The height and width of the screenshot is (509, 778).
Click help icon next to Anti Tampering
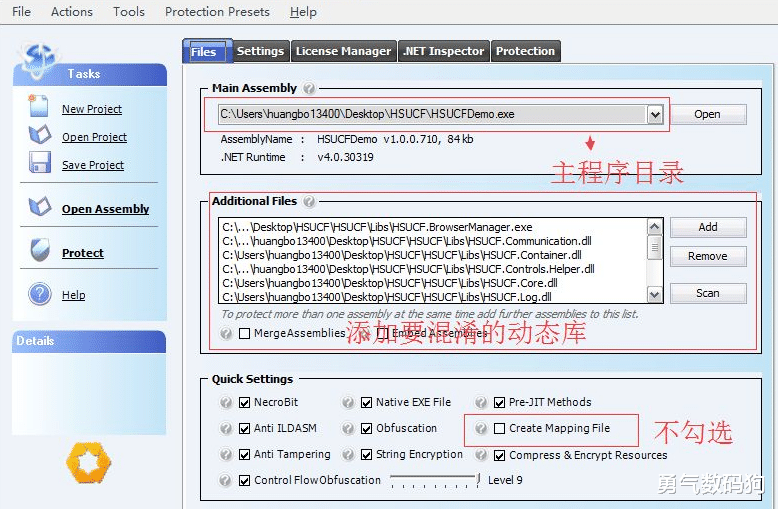tap(226, 454)
